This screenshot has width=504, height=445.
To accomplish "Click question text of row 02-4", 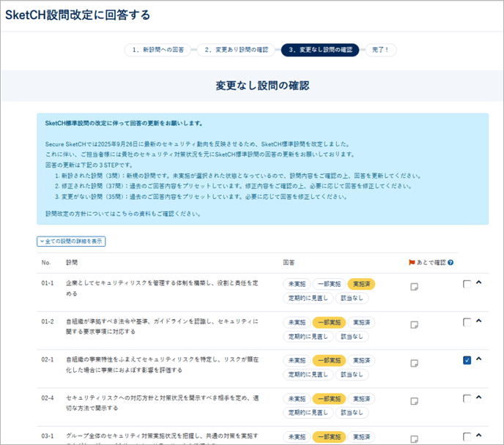I will click(x=162, y=403).
